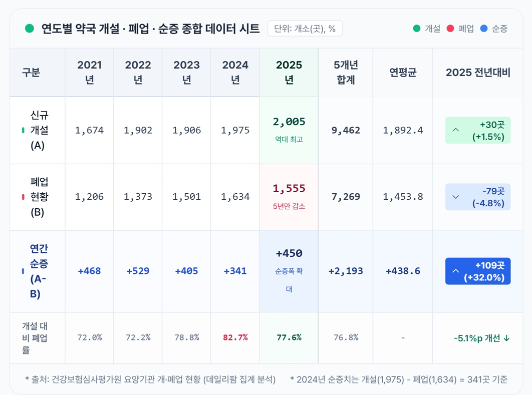
Task: Click the +450 value for 2025
Action: (289, 253)
